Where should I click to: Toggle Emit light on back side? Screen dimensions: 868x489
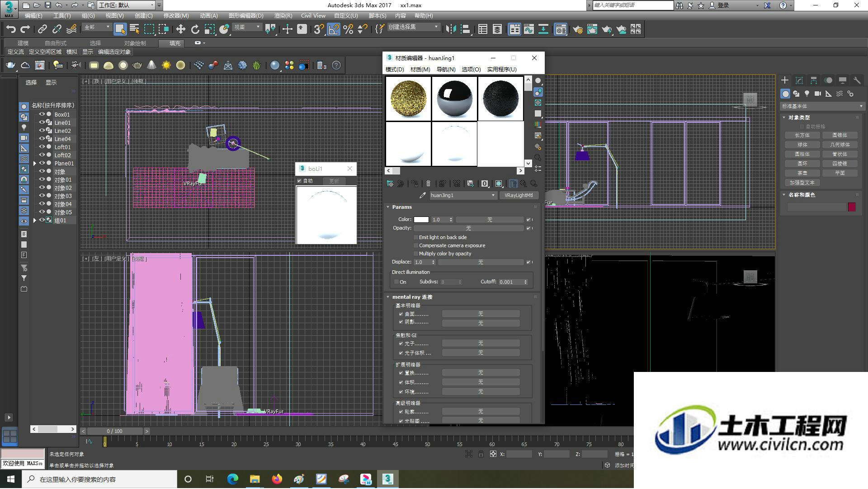pos(416,237)
